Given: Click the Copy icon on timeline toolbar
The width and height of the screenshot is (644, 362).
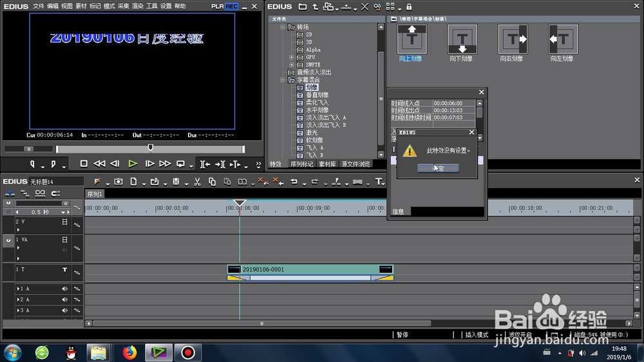Looking at the screenshot, I should coord(212,182).
